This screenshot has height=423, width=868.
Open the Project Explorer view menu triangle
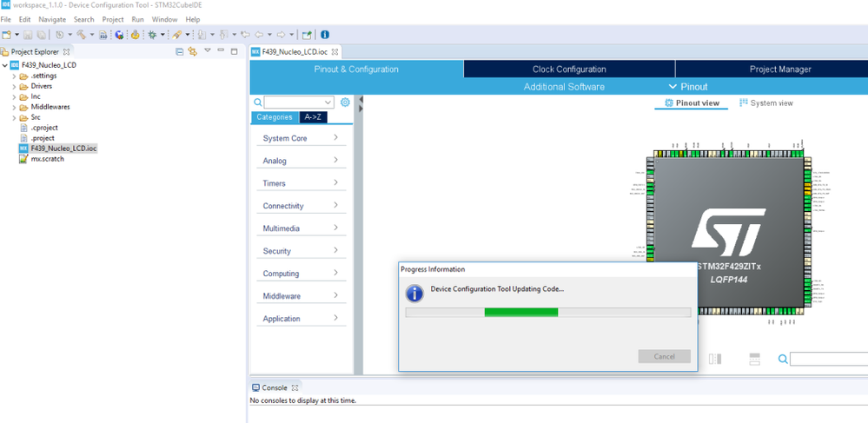coord(208,50)
